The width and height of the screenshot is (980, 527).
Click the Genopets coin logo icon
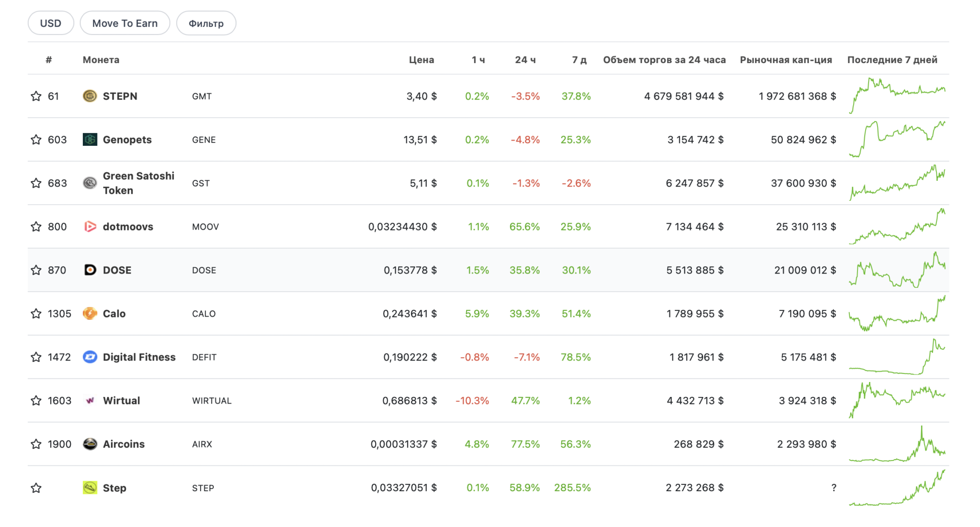pos(89,140)
